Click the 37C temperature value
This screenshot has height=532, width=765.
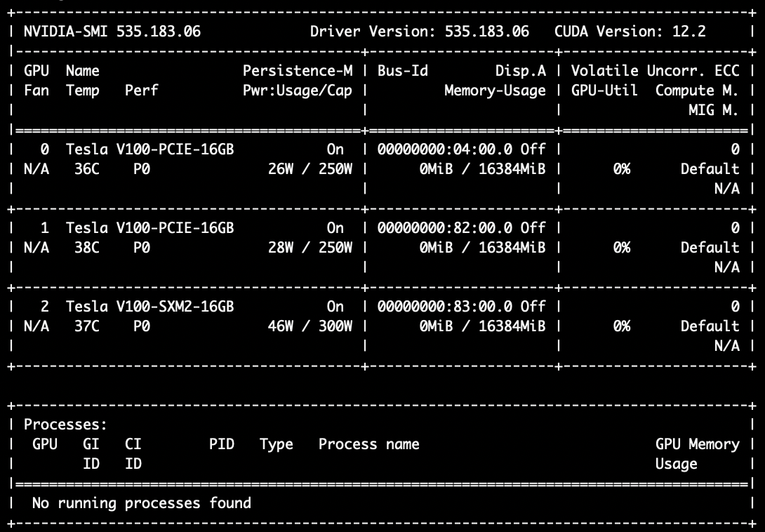coord(87,326)
